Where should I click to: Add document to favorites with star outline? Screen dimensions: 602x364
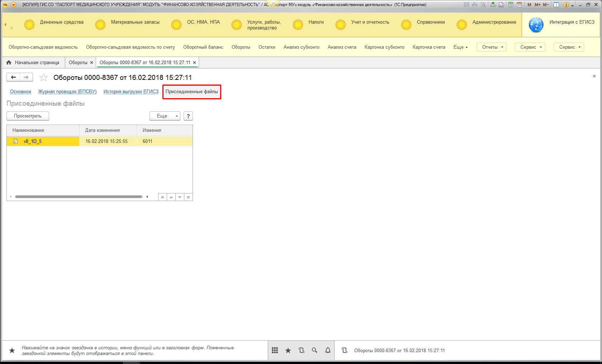click(x=43, y=77)
